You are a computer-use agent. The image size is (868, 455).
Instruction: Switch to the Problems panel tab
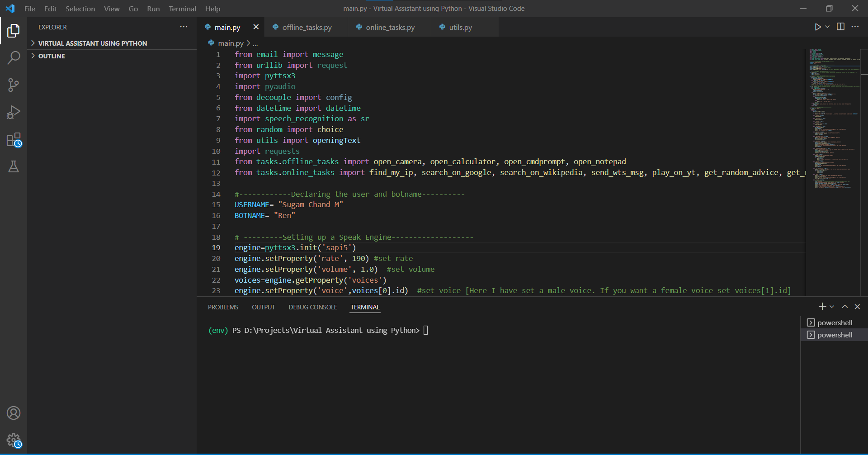tap(223, 307)
